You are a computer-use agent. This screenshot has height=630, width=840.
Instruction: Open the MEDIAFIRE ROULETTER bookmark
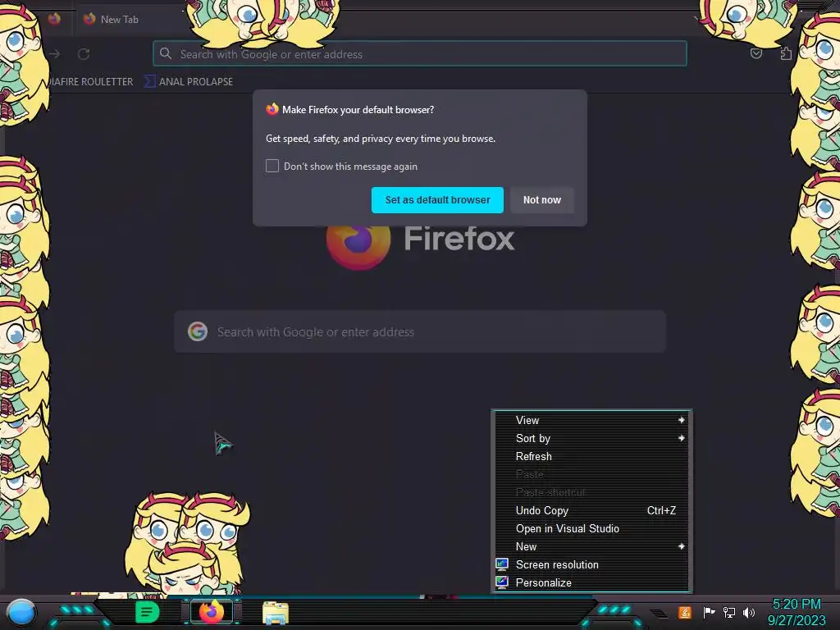90,81
